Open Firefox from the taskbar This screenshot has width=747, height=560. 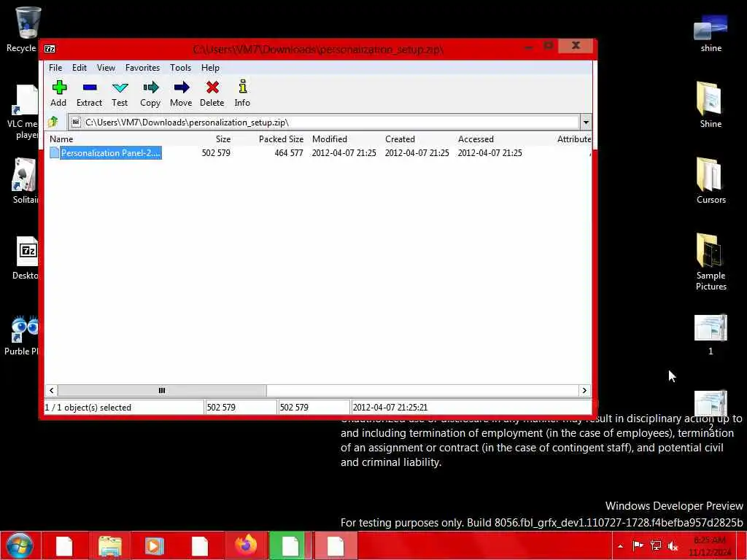tap(246, 545)
